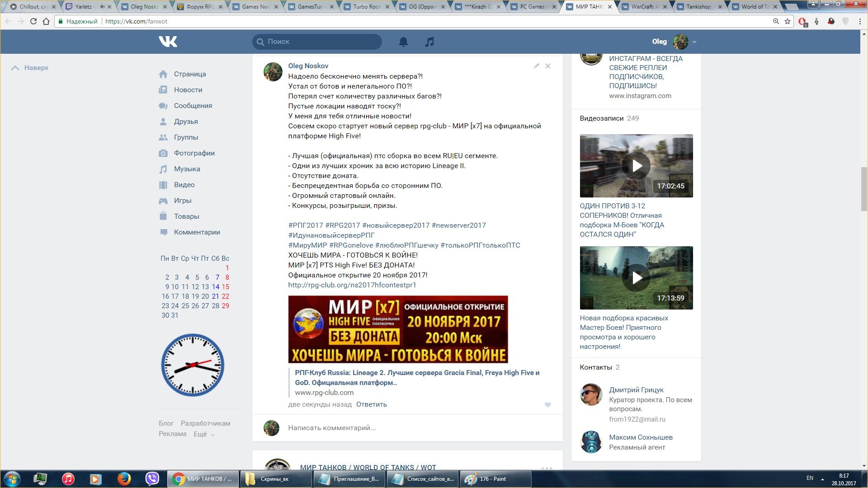
Task: Bookmark this page with star icon
Action: (x=788, y=21)
